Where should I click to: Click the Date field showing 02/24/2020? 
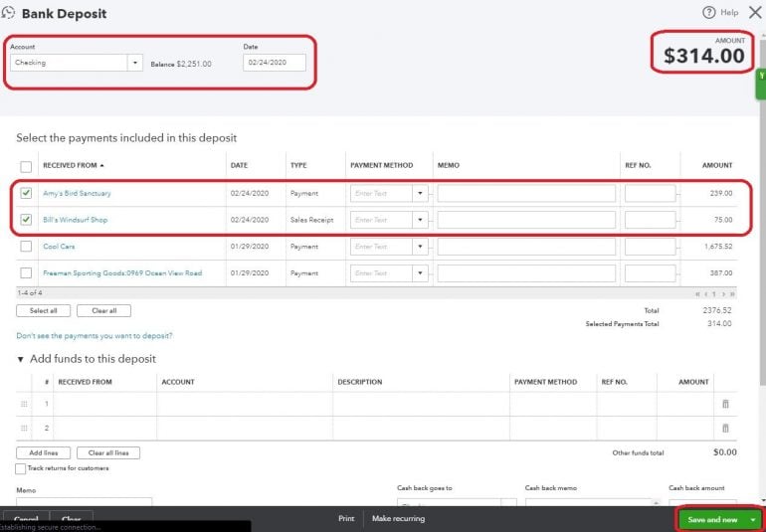[x=274, y=63]
